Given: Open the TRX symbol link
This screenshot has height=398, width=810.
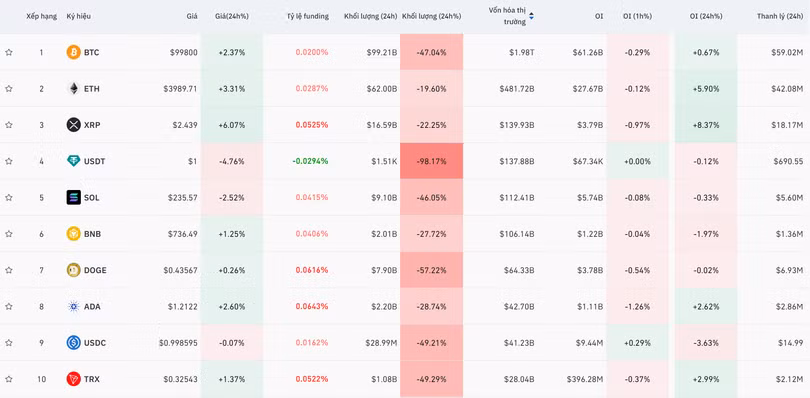Looking at the screenshot, I should point(91,379).
